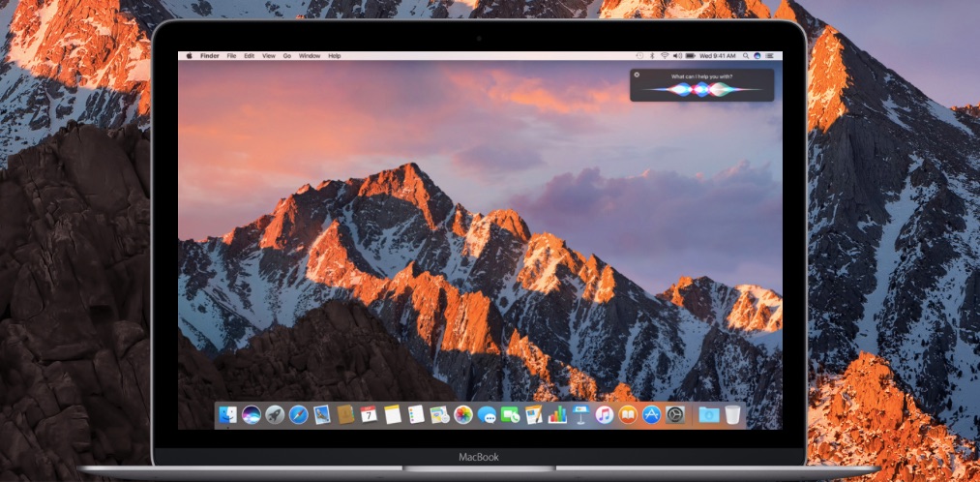Open the Help menu
980x482 pixels.
click(335, 56)
